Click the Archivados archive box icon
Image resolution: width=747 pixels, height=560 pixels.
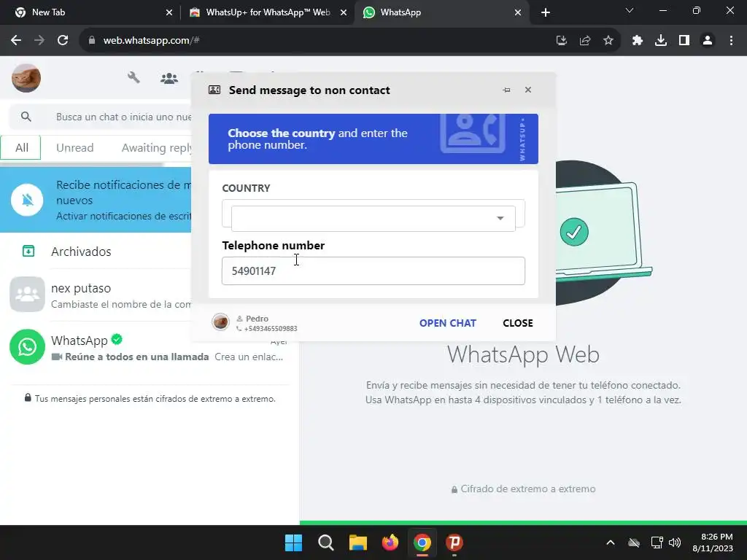pyautogui.click(x=28, y=251)
